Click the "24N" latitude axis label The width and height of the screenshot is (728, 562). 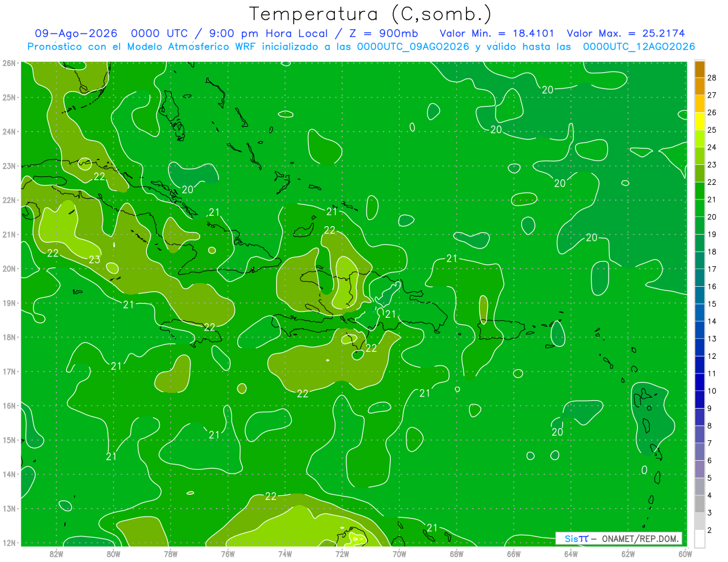(x=9, y=132)
